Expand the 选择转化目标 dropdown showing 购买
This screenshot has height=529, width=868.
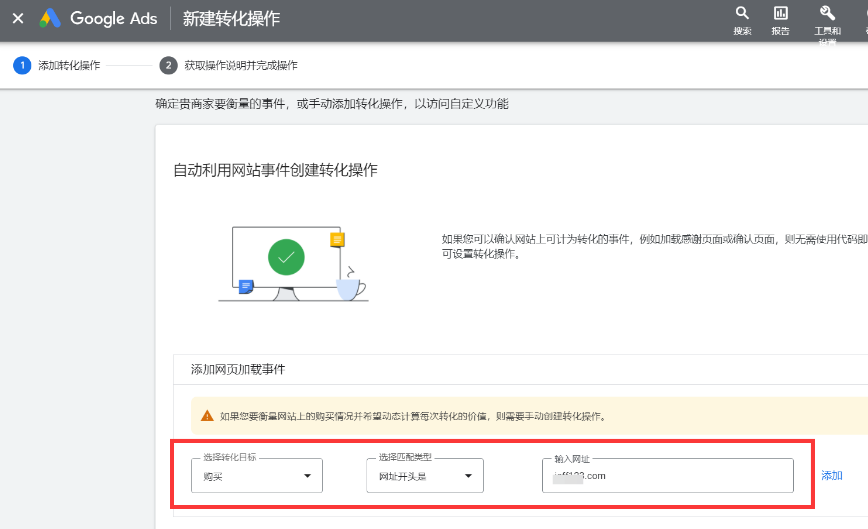257,476
